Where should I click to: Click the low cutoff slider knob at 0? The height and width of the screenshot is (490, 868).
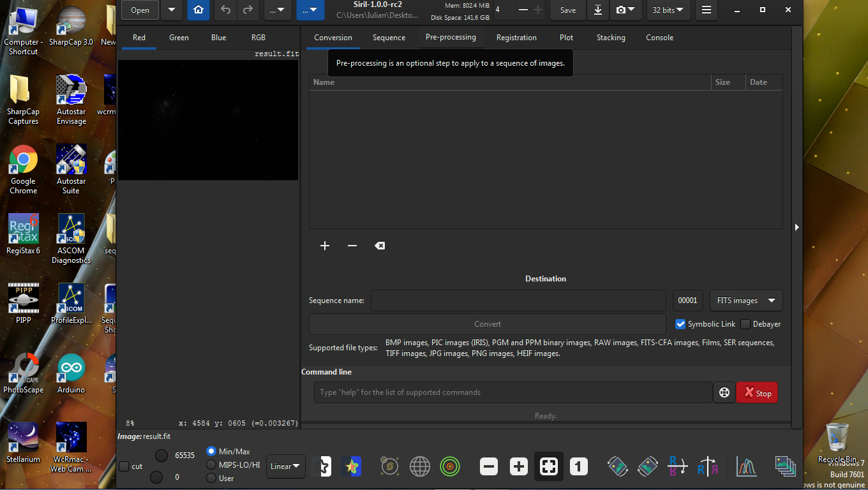click(x=156, y=477)
